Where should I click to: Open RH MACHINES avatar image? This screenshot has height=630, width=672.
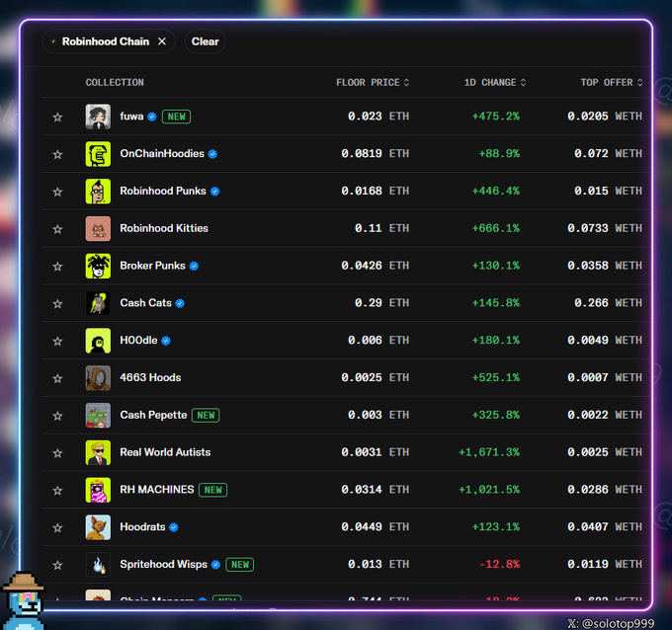tap(98, 490)
